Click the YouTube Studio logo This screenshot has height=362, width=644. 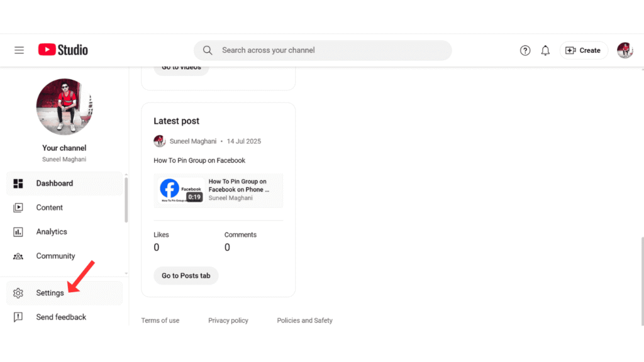click(x=63, y=50)
